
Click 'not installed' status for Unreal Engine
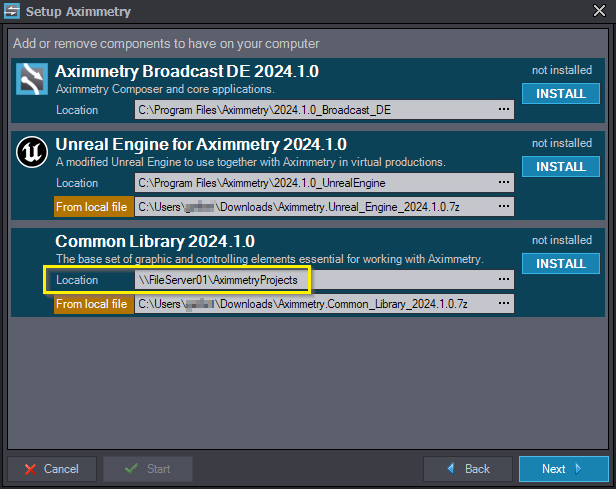(x=562, y=143)
